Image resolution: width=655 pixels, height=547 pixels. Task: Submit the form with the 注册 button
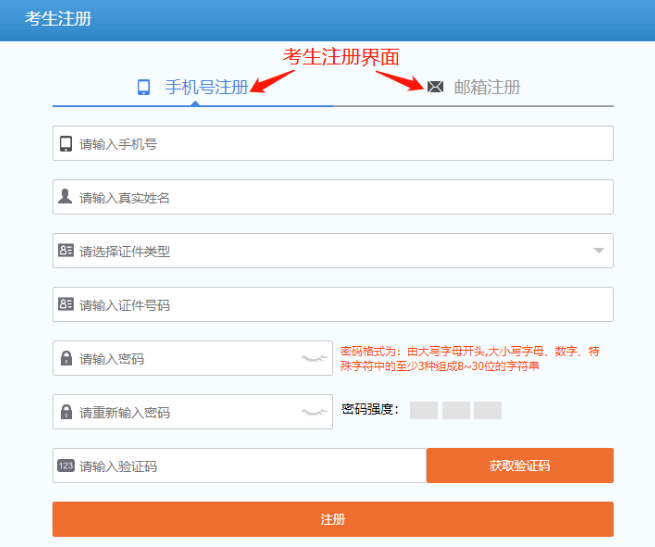click(332, 519)
